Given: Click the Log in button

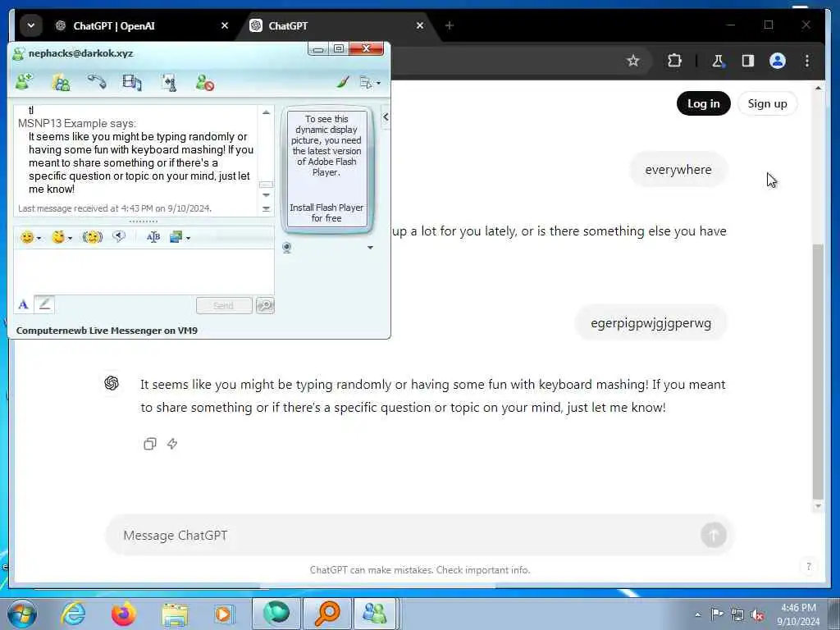Looking at the screenshot, I should click(703, 103).
